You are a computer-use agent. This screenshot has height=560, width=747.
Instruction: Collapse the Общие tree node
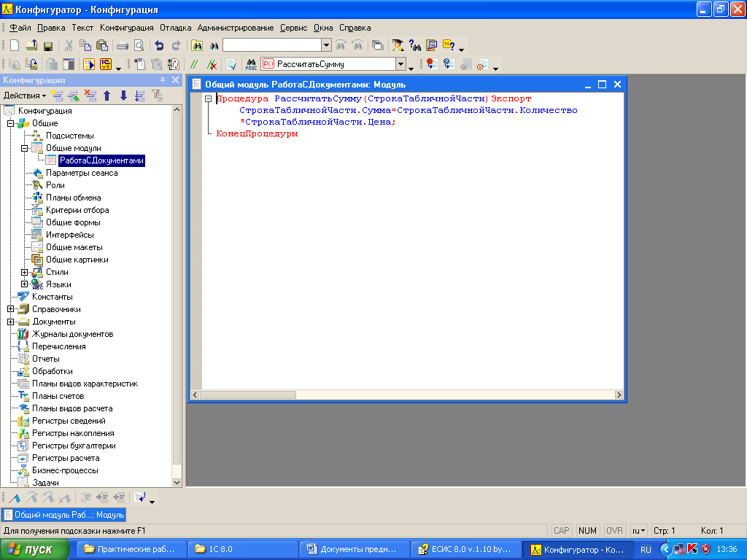pyautogui.click(x=10, y=123)
